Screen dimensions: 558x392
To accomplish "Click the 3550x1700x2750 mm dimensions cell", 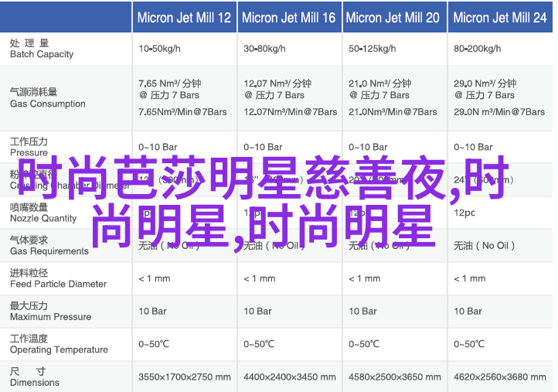I will [x=185, y=377].
